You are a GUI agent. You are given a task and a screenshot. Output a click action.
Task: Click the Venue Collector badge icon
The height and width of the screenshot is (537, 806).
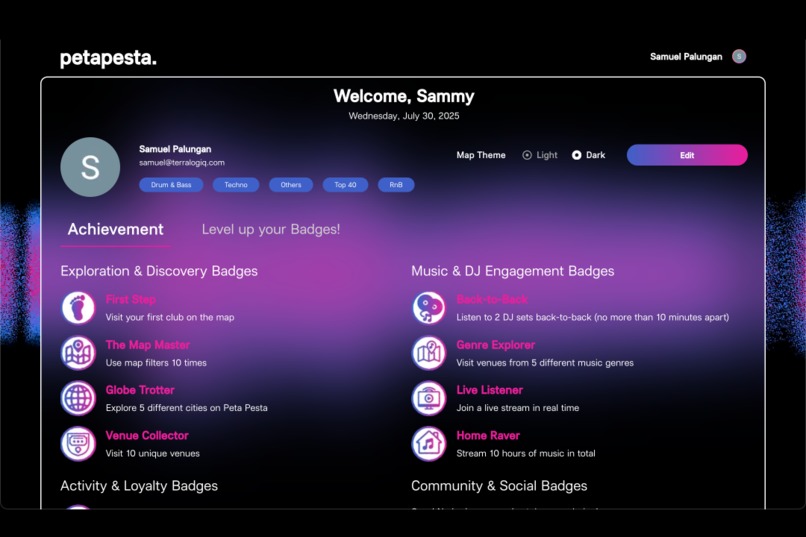(x=78, y=443)
